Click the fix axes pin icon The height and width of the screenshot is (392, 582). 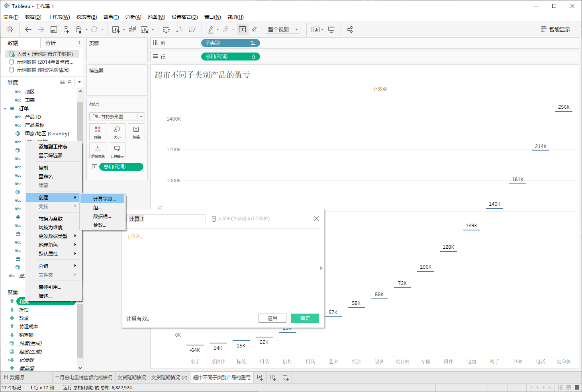(x=254, y=29)
